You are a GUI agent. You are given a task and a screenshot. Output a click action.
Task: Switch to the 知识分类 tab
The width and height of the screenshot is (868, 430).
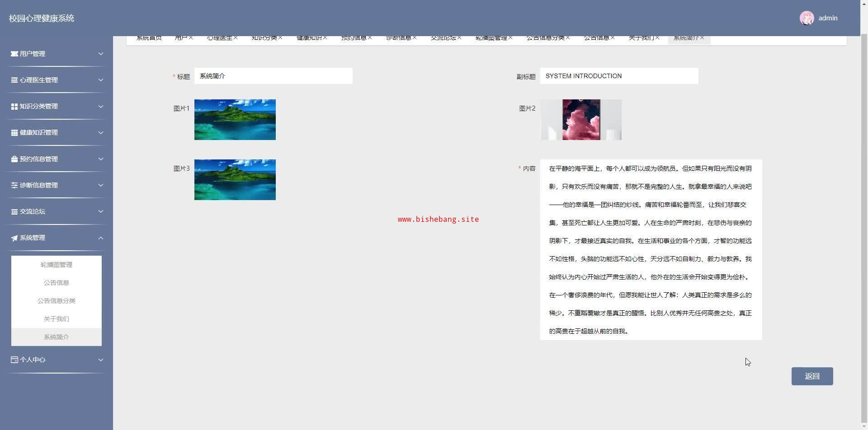click(x=264, y=38)
